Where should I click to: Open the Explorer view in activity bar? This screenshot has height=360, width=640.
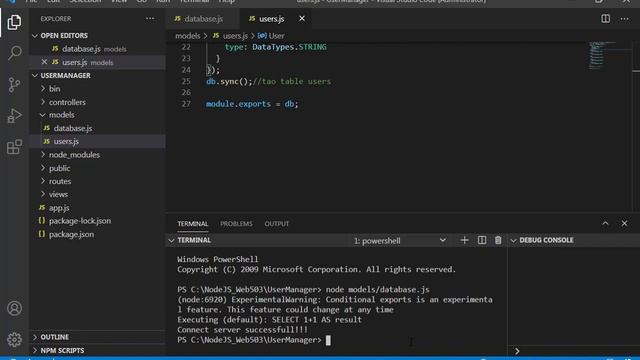pos(14,22)
